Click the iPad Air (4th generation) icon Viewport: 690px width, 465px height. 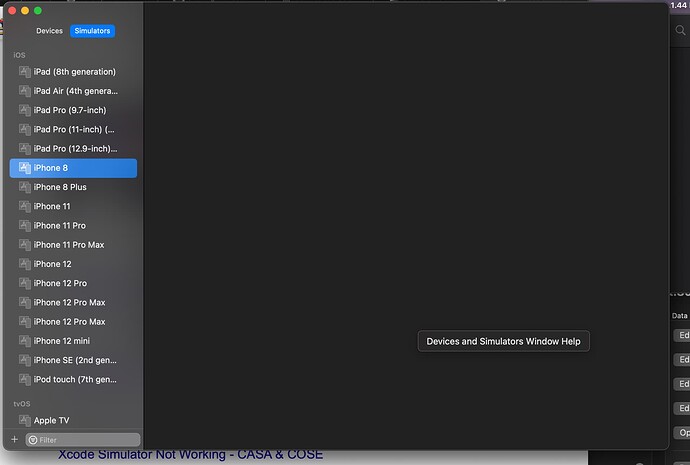25,91
